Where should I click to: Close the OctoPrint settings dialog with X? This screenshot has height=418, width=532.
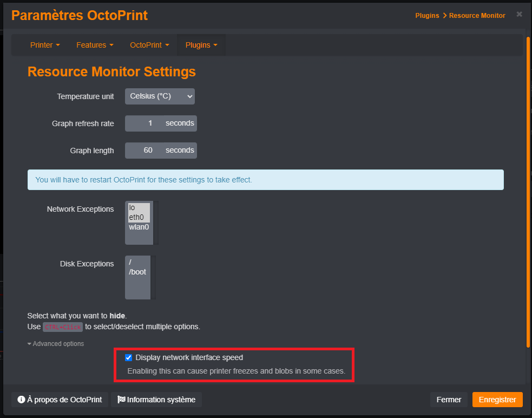pos(519,14)
